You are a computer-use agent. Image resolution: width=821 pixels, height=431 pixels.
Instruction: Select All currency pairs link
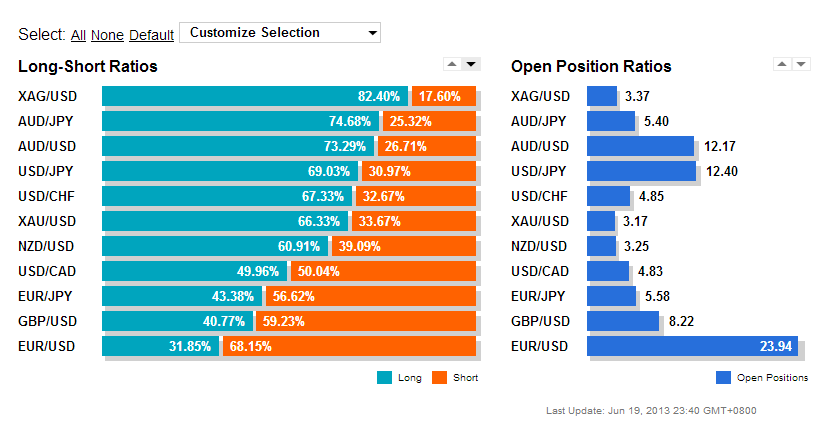point(78,35)
